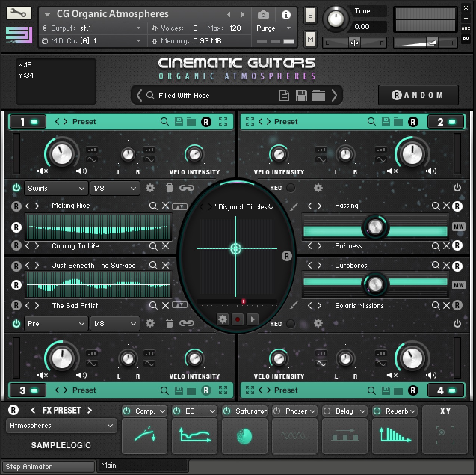The image size is (476, 475).
Task: Toggle Reverb effect power
Action: tap(377, 411)
